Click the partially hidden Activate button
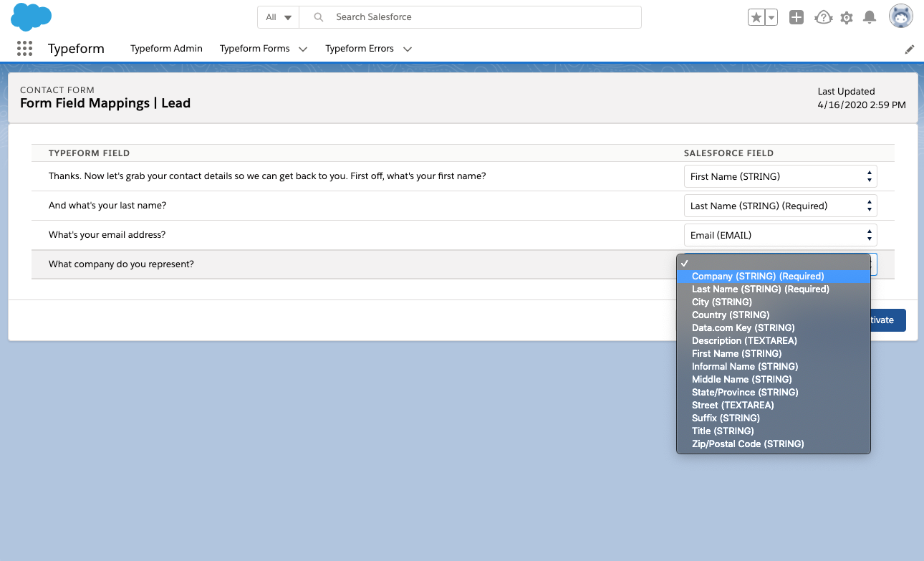924x561 pixels. tap(888, 320)
